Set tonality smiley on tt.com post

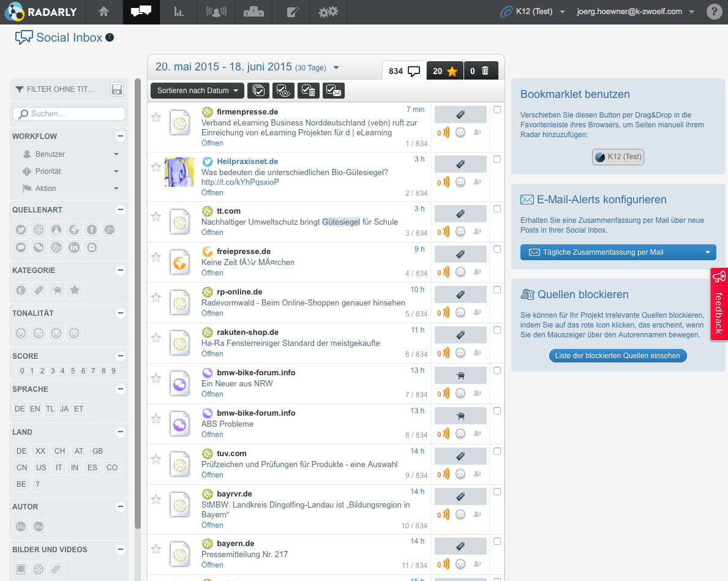click(x=460, y=231)
